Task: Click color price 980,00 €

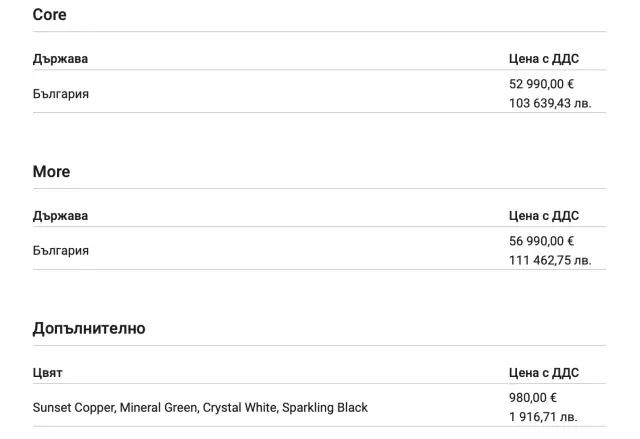Action: (533, 398)
